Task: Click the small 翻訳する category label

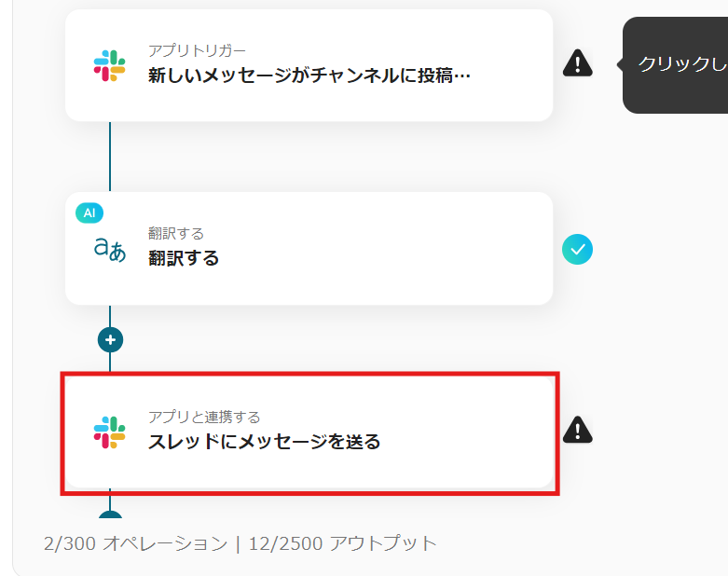Action: tap(176, 233)
